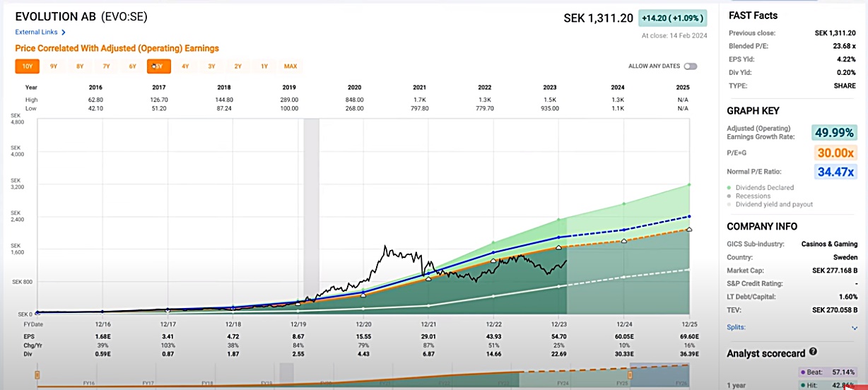Toggle Dividend yield and payout legend entry
868x390 pixels.
coord(770,204)
